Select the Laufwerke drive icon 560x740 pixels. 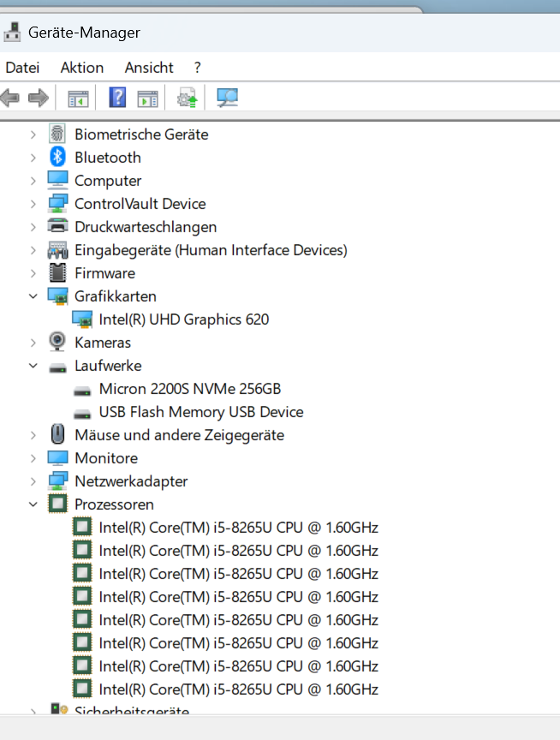click(57, 368)
